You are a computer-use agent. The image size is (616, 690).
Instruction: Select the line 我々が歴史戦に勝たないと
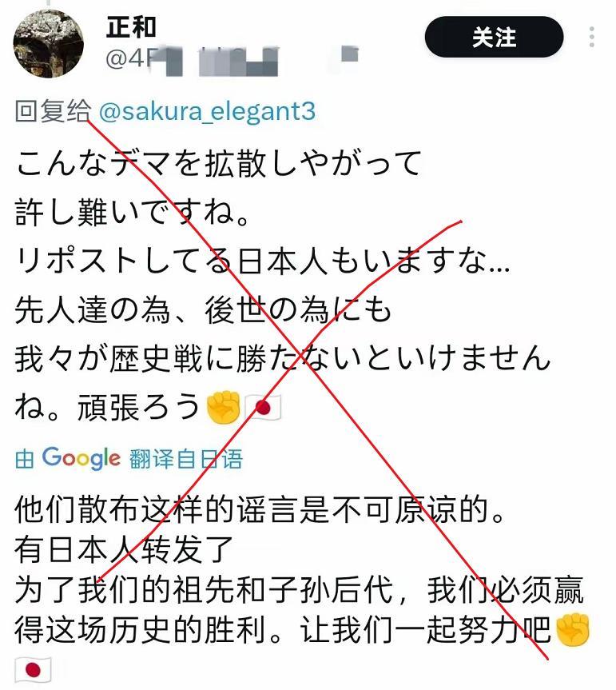[x=282, y=357]
